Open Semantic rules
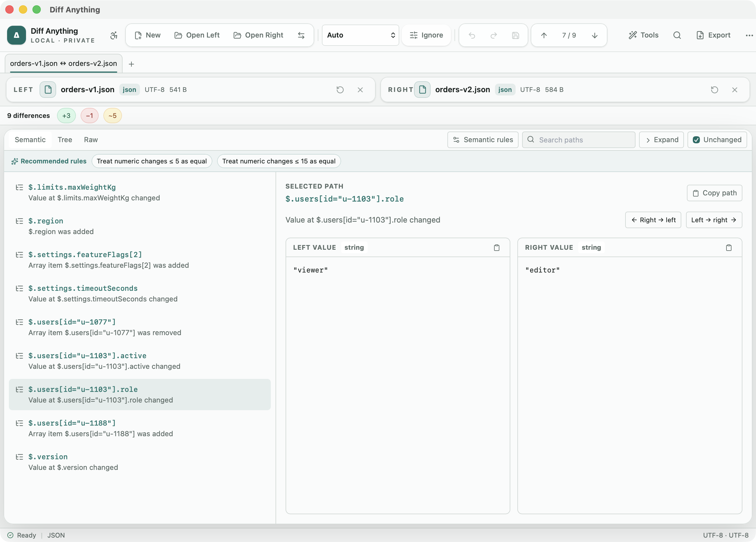This screenshot has height=542, width=756. point(483,140)
